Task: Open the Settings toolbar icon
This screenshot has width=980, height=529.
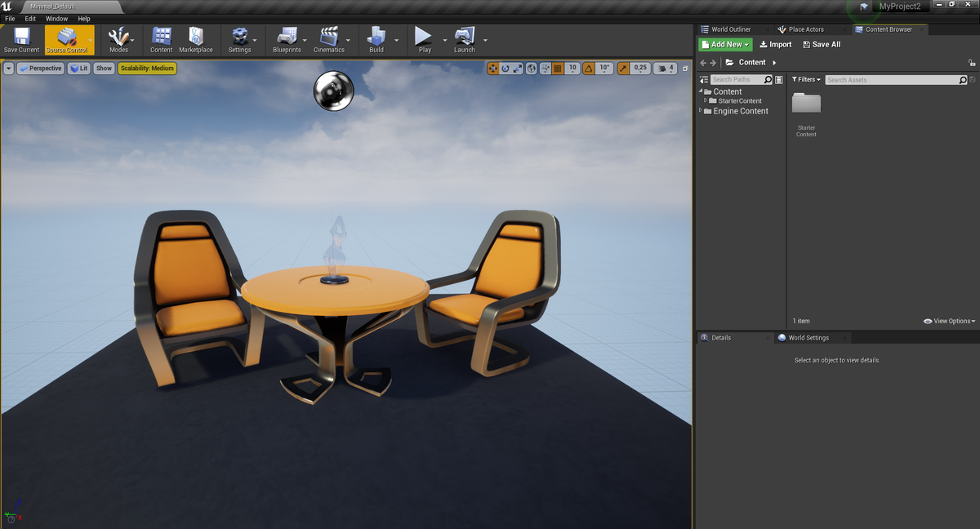Action: click(x=240, y=40)
